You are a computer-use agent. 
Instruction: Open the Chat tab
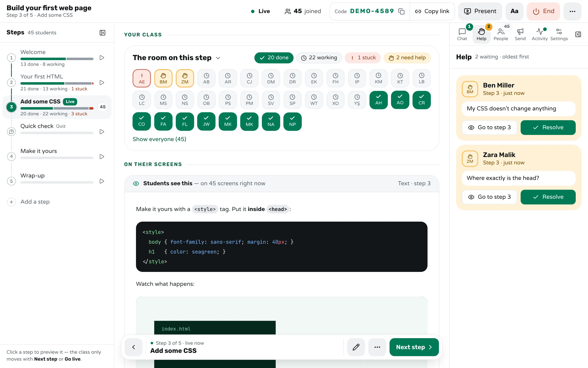point(462,34)
